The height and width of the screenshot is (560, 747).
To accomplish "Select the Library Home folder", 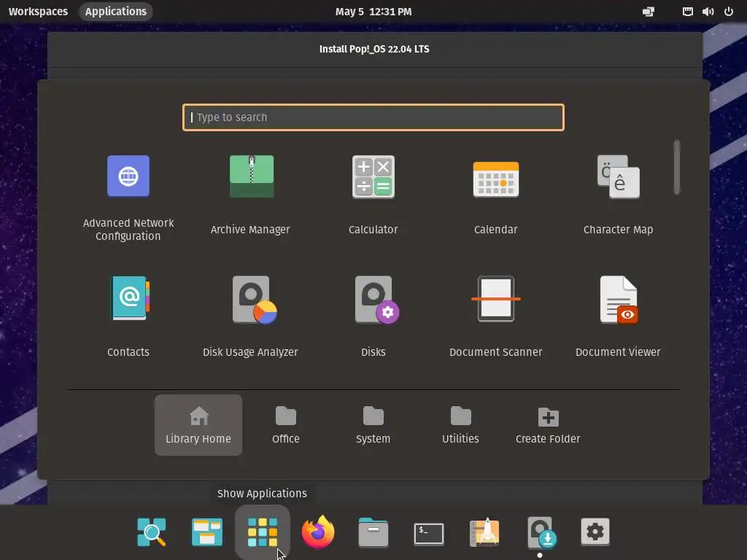I will coord(198,425).
